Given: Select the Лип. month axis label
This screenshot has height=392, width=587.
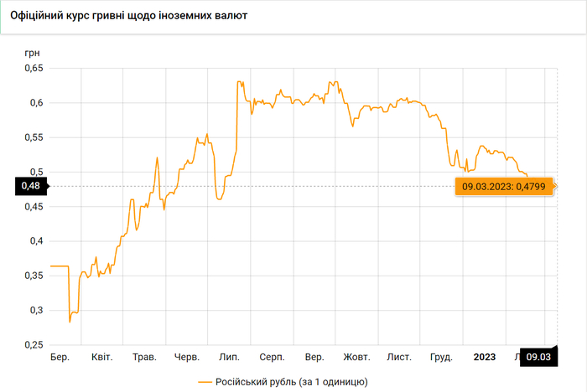Looking at the screenshot, I should tap(229, 358).
